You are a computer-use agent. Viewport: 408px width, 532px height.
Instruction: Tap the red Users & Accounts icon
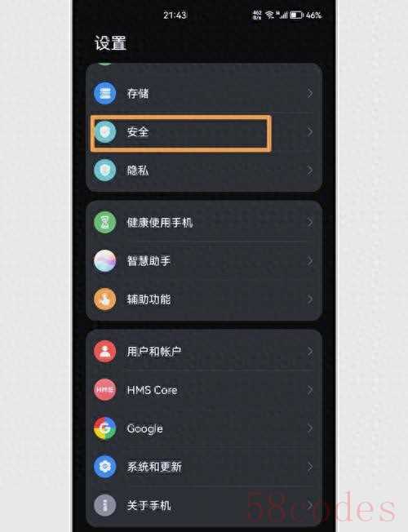click(x=105, y=351)
